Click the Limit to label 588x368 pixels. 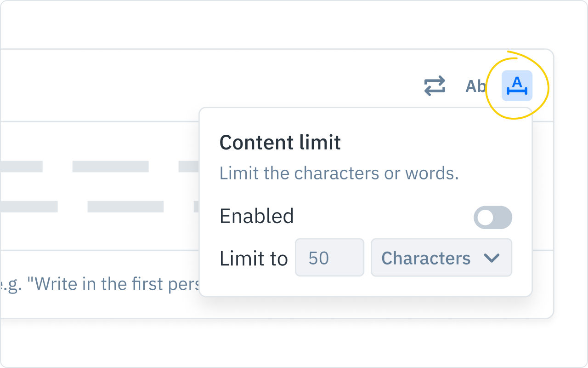tap(254, 259)
